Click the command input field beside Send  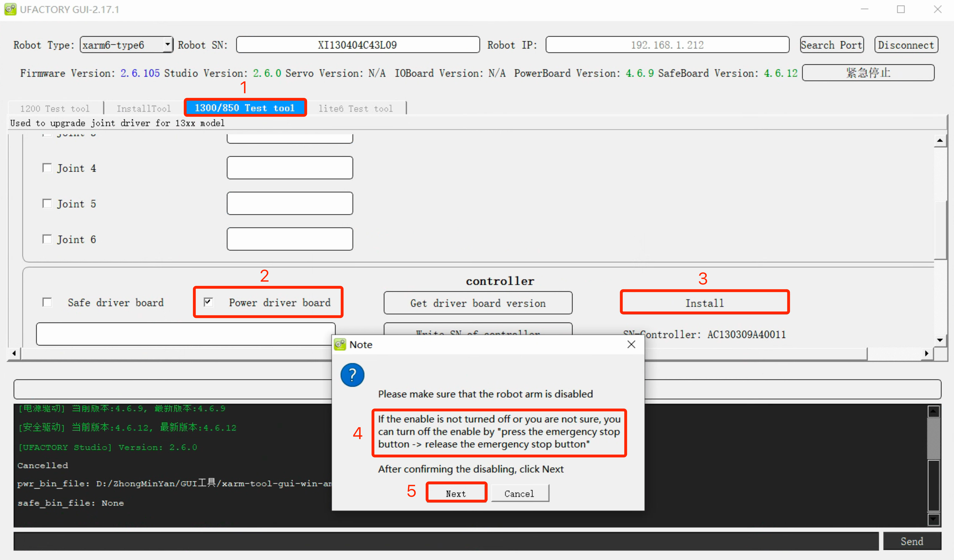coord(446,541)
